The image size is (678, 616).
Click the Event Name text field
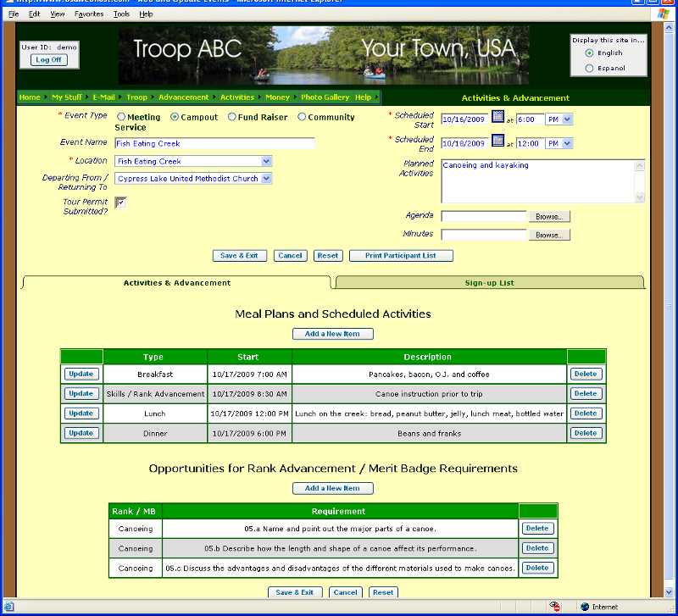(x=215, y=143)
